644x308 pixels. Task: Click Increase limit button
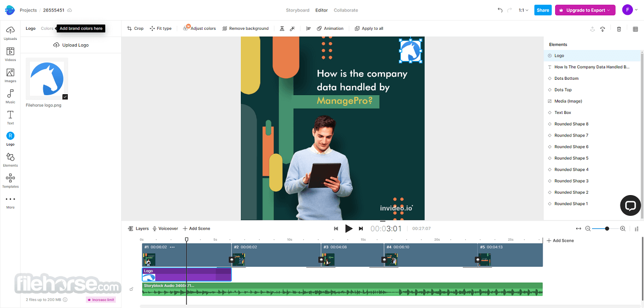pyautogui.click(x=101, y=300)
